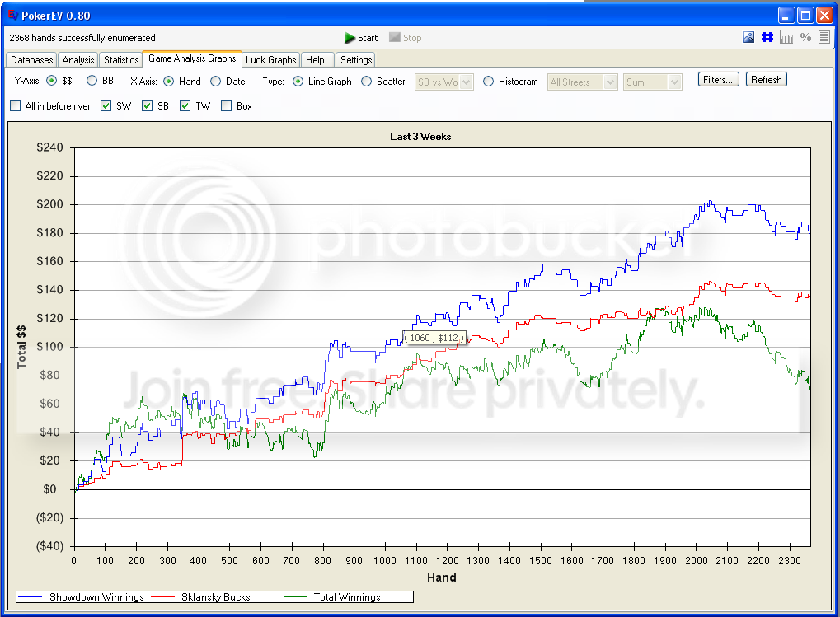840x617 pixels.
Task: Click the 1000 x-axis tick label
Action: click(385, 560)
